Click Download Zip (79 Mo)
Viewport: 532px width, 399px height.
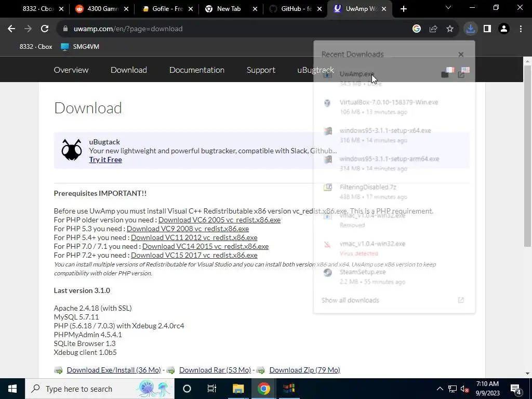304,370
